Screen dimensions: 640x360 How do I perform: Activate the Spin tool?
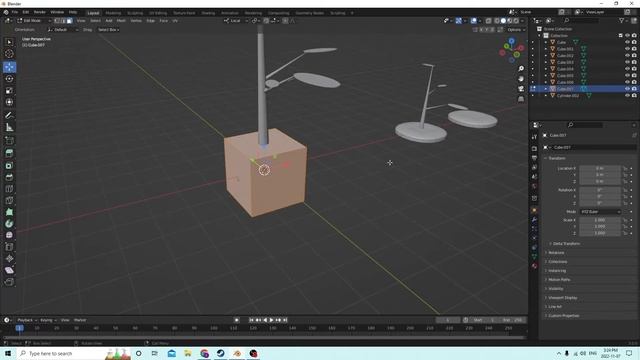coord(9,224)
